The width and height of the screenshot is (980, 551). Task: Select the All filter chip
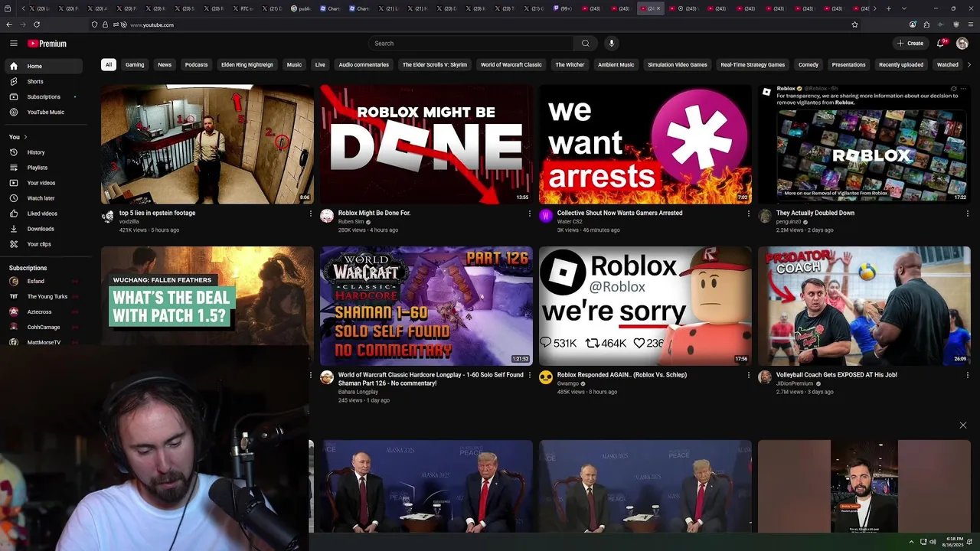tap(109, 65)
